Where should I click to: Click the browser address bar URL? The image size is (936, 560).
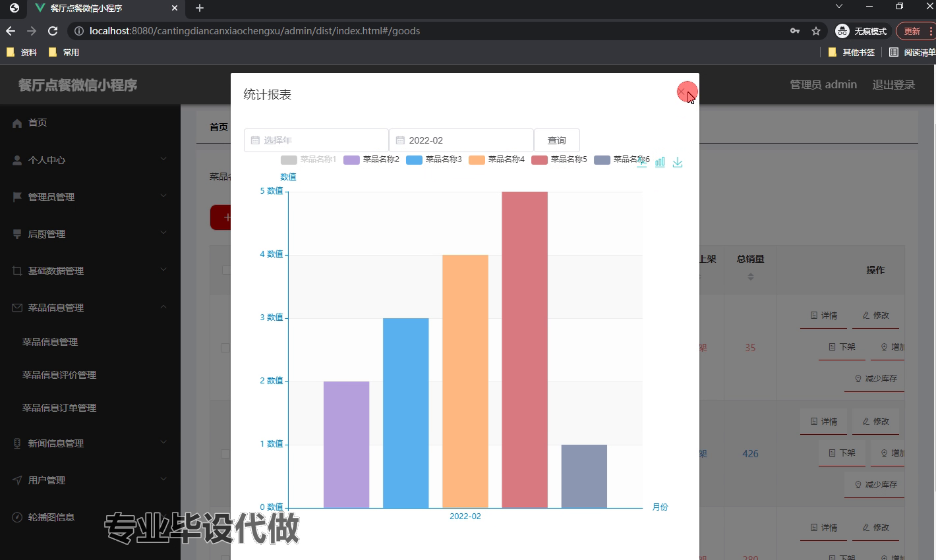pos(254,31)
